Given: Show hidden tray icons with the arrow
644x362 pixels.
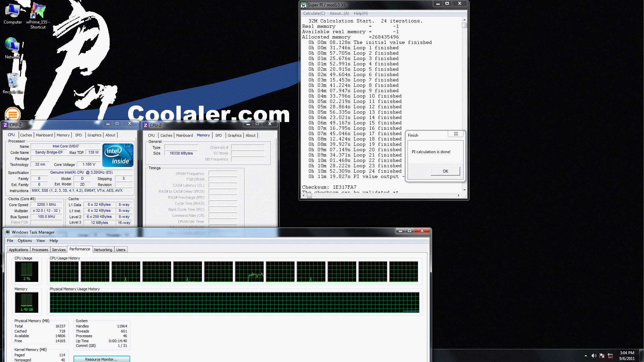Looking at the screenshot, I should click(586, 356).
